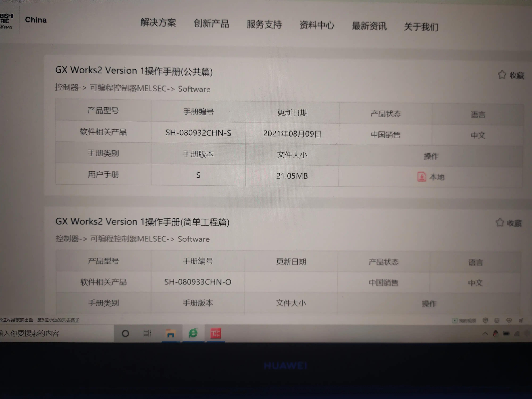Click the 公共篇 table's 文件大小 header
The height and width of the screenshot is (399, 532).
[292, 155]
